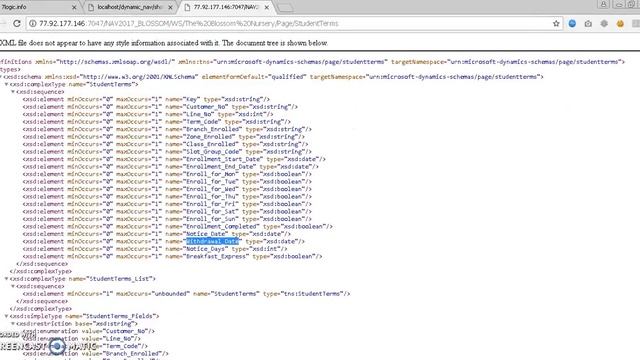The height and width of the screenshot is (360, 640).
Task: Click the Enrollment_Completed element line
Action: coord(178,227)
